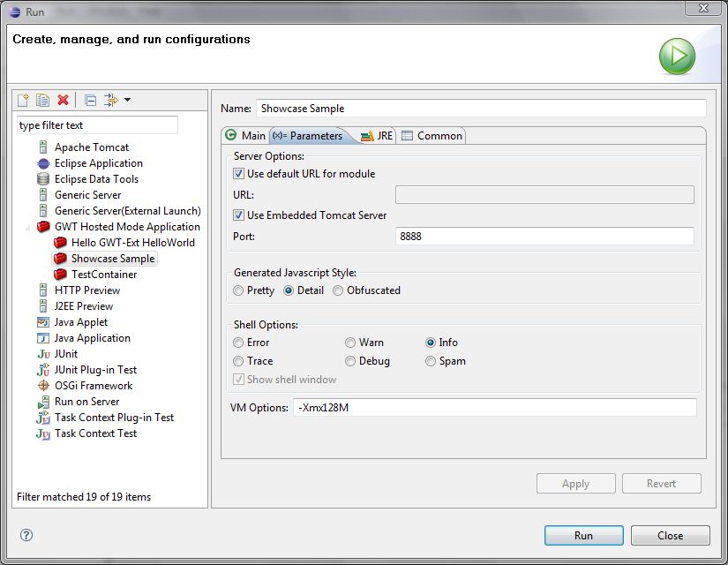Click the Generic Server(External Launch) icon
728x565 pixels.
pos(43,211)
